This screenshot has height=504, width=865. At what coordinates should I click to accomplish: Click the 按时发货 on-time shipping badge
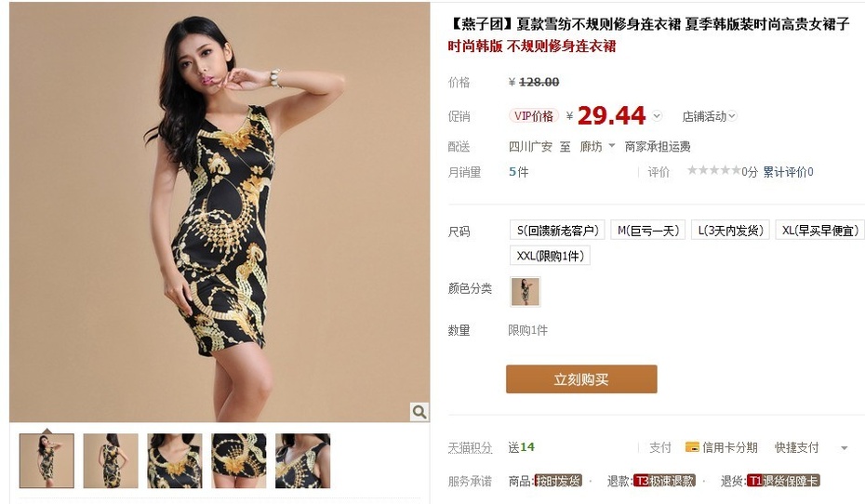(558, 481)
